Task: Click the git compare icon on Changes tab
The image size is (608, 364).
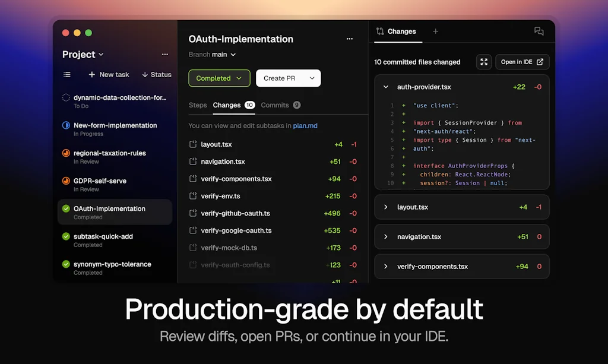Action: [x=380, y=31]
